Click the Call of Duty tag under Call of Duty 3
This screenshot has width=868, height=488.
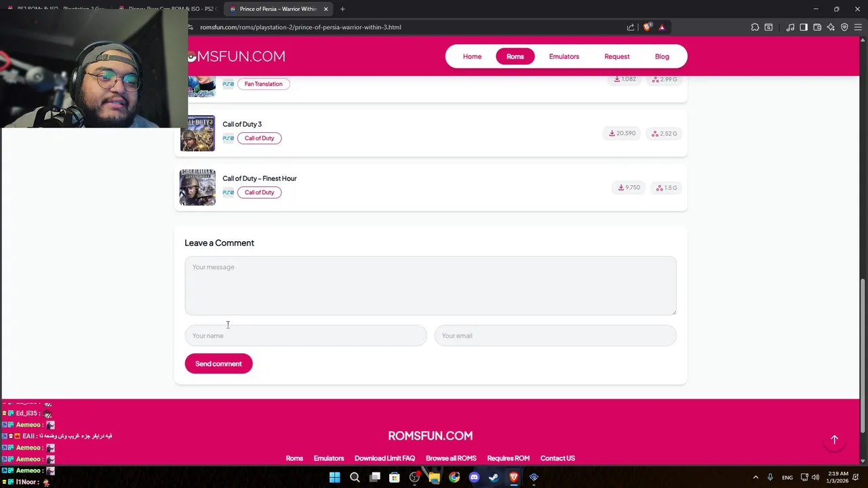tap(259, 138)
